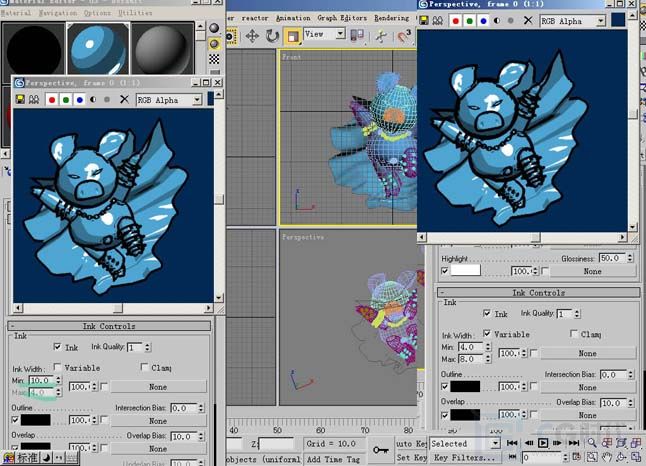Screen dimensions: 646x466
Task: Toggle the 3D Snaps magnet icon
Action: tap(405, 36)
